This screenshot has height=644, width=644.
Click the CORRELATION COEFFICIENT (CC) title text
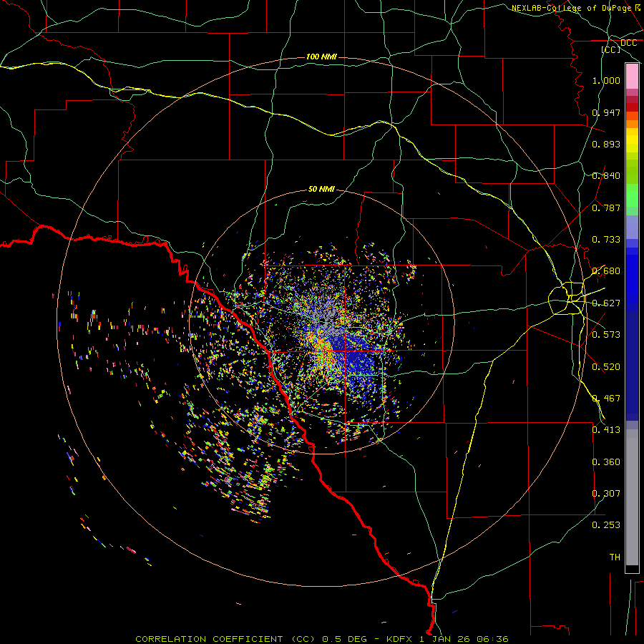point(225,639)
